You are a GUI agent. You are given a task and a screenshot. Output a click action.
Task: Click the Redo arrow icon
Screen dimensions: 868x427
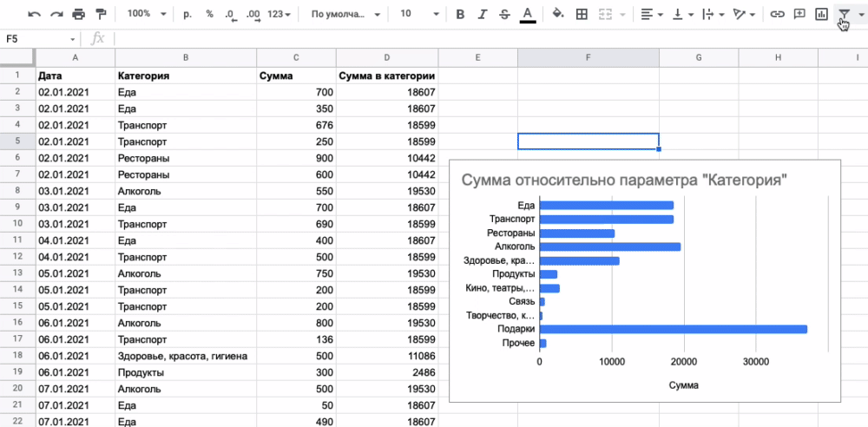[56, 15]
